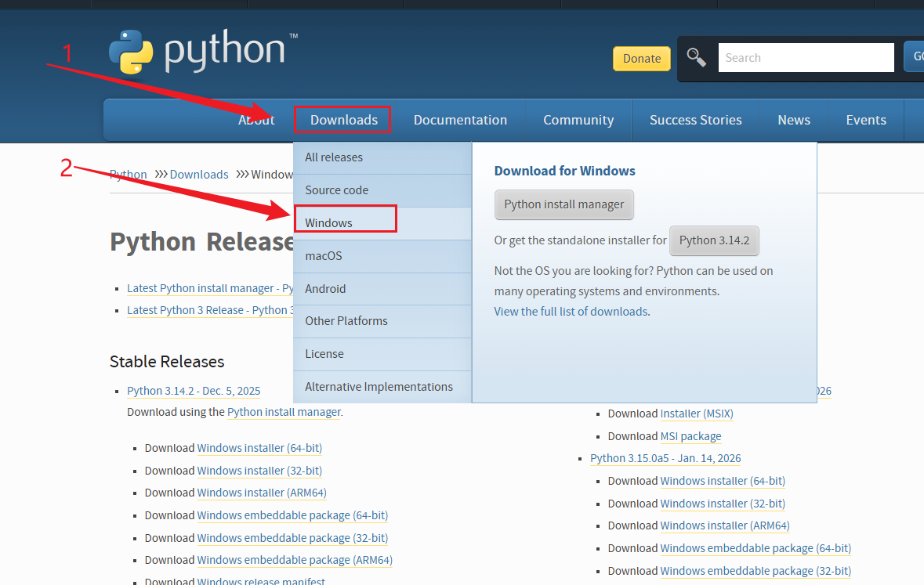
Task: Open the Community nav menu
Action: pyautogui.click(x=578, y=120)
